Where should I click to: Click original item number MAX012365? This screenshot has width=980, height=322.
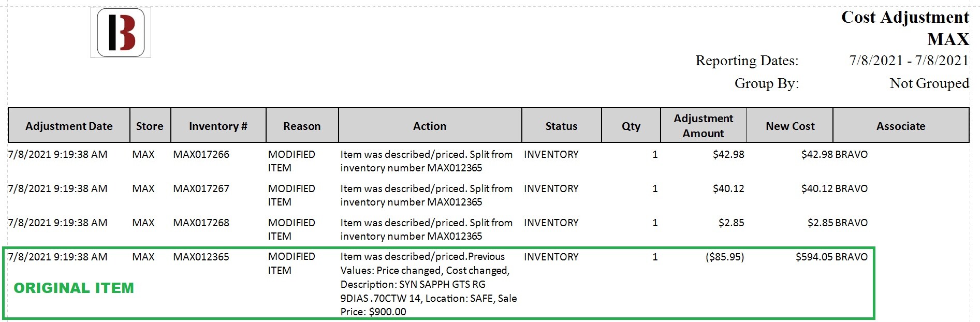pyautogui.click(x=201, y=257)
